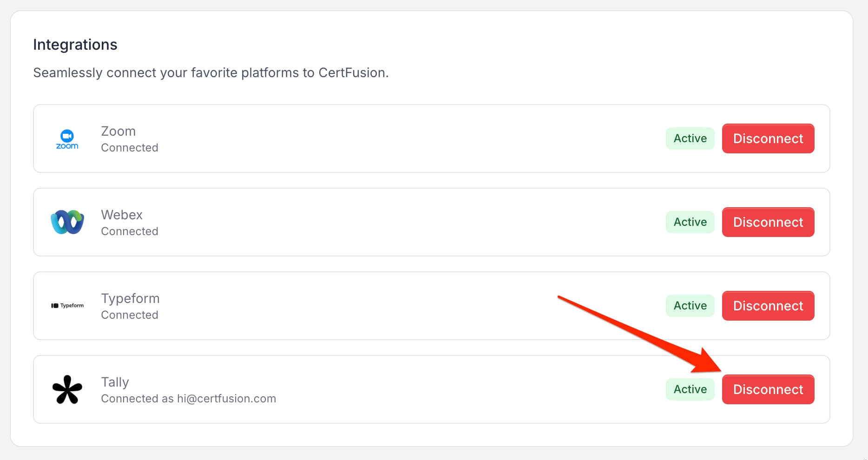868x460 pixels.
Task: Click the Typeform Connected status text
Action: coord(130,315)
